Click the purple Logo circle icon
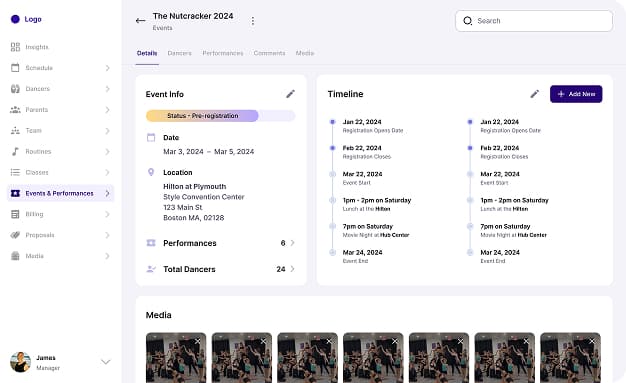Screen dimensions: 626x383 [15, 19]
